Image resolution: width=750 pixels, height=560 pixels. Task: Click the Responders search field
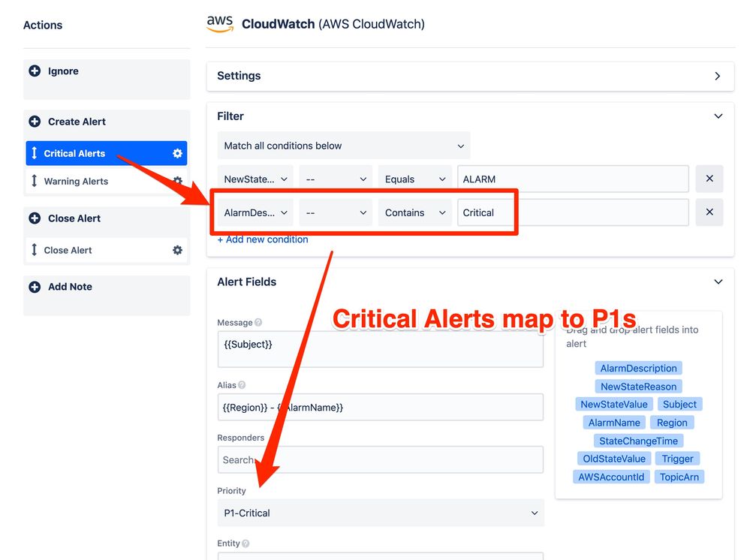tap(381, 459)
